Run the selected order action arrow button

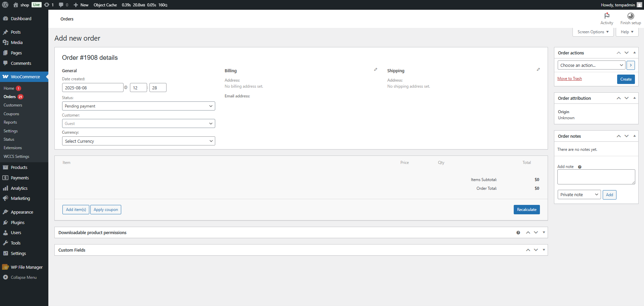click(x=630, y=65)
